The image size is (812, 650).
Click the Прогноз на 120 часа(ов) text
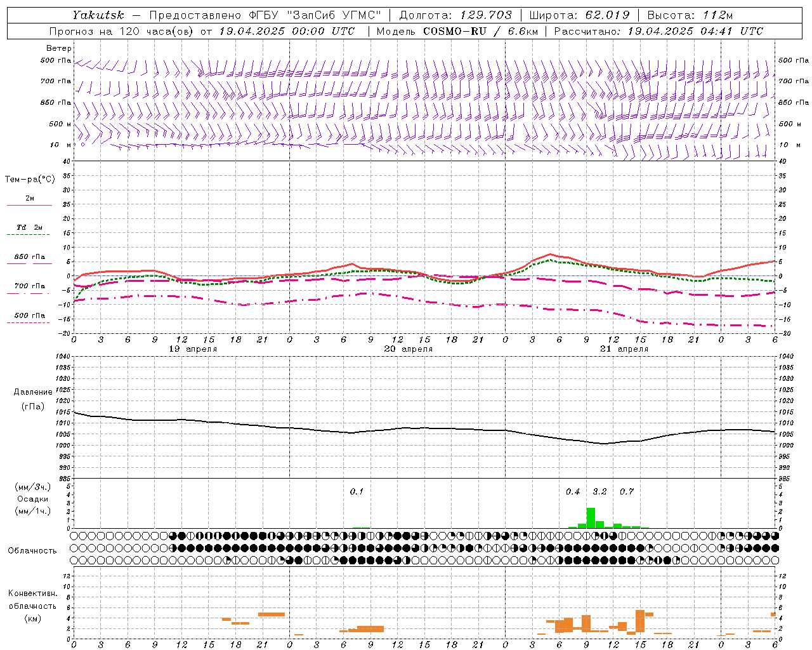coord(121,31)
